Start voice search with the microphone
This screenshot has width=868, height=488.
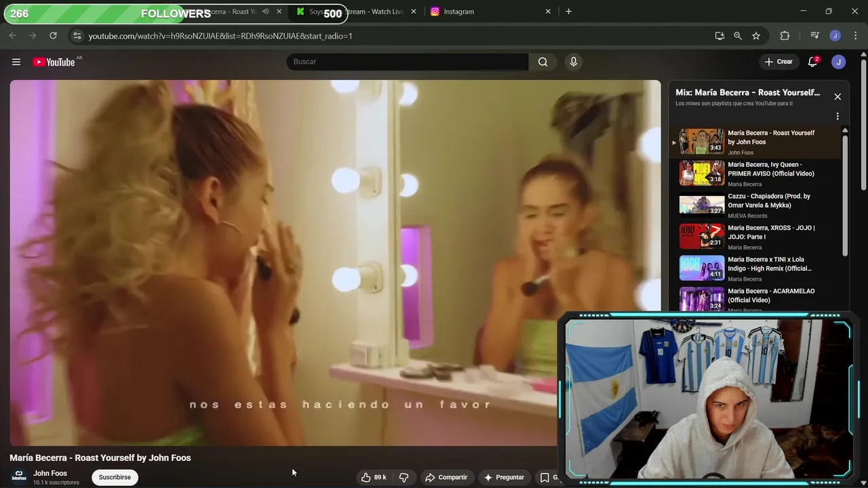point(574,62)
